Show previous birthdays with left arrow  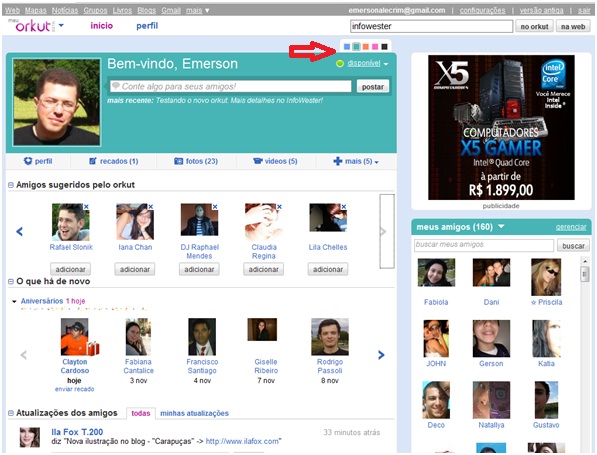click(23, 355)
